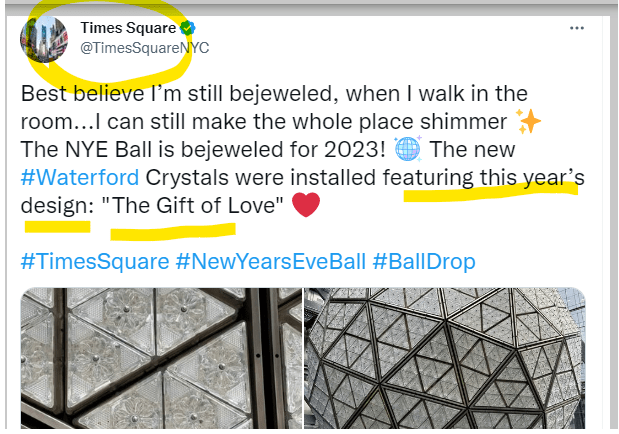Click the @TimesSquareNYC handle
Viewport: 619px width, 434px height.
tap(144, 48)
